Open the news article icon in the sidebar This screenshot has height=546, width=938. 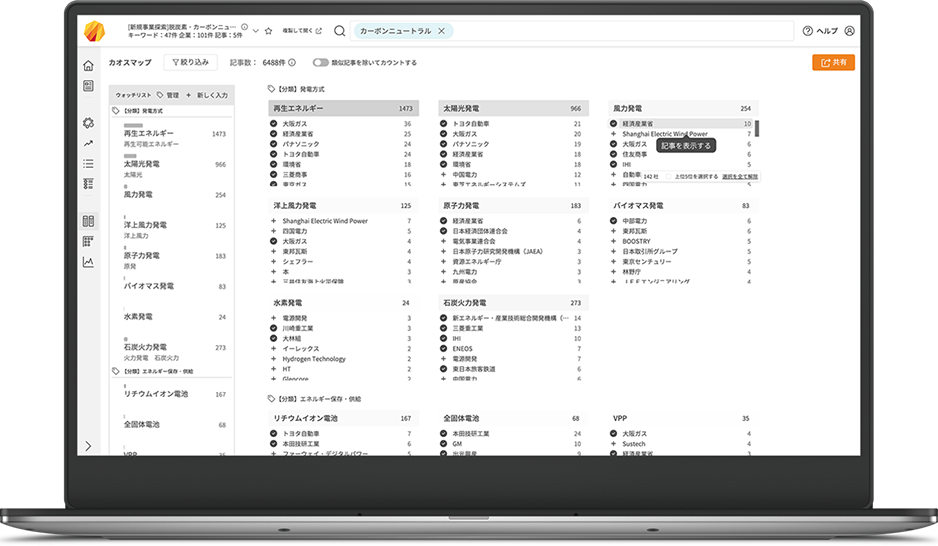88,86
